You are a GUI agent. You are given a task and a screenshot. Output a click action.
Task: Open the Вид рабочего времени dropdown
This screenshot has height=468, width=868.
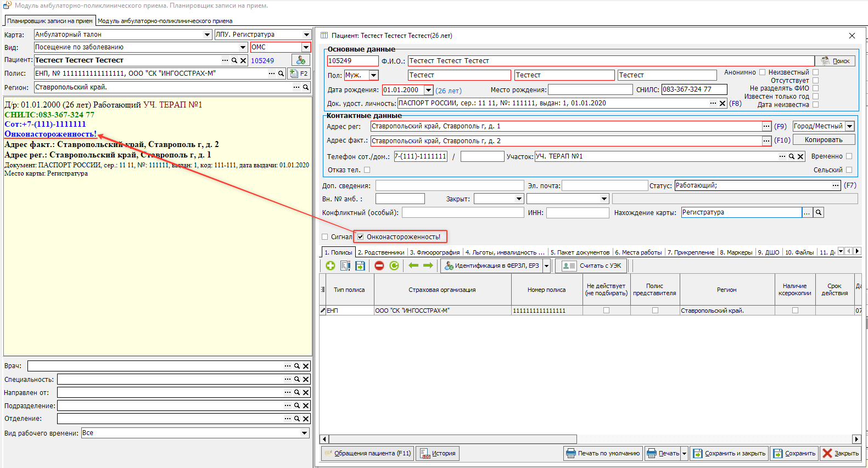click(305, 433)
